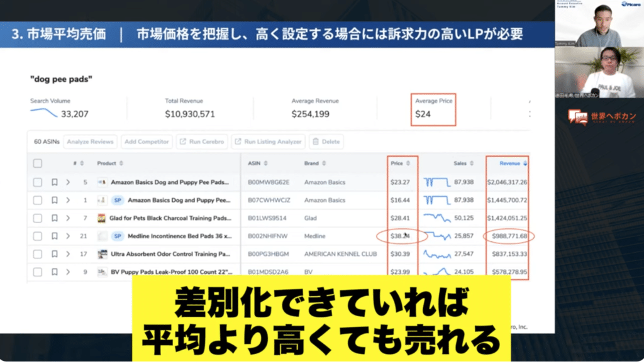644x364 pixels.
Task: Toggle Revenue column sort direction arrow
Action: [525, 163]
